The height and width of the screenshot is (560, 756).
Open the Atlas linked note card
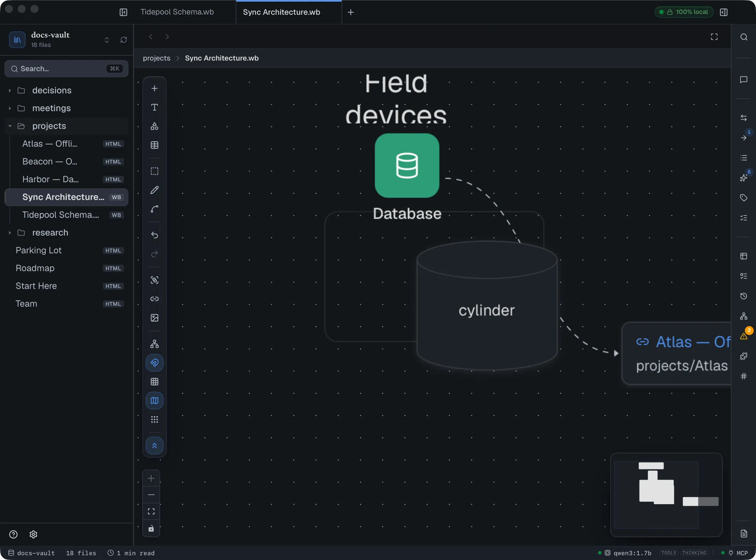coord(677,353)
